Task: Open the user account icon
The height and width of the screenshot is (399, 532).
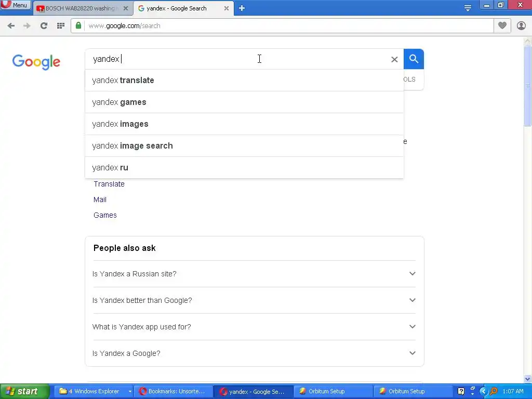Action: pos(521,26)
